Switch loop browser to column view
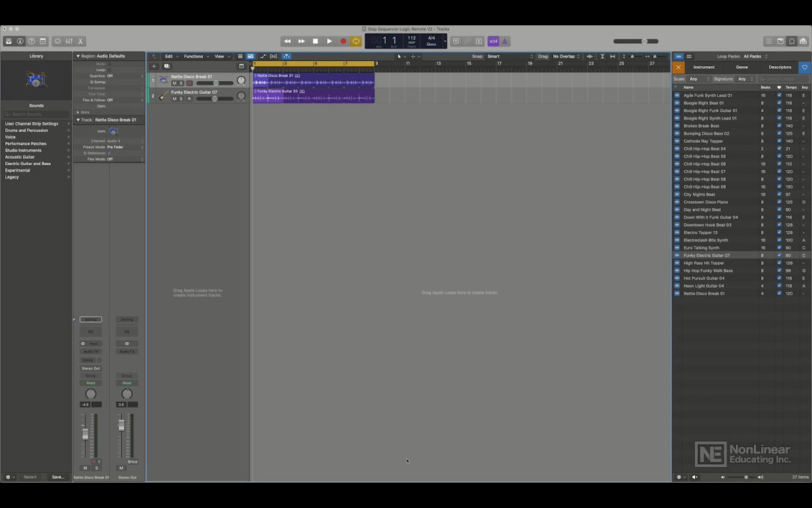The image size is (812, 508). tap(690, 57)
